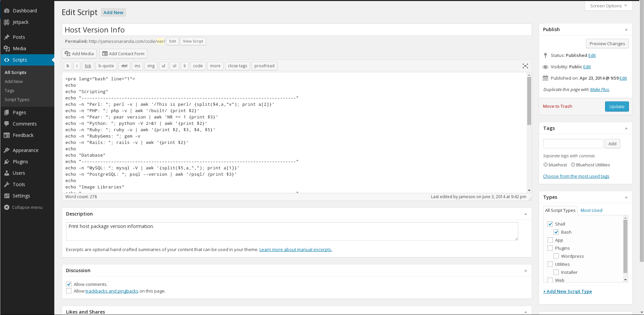Run proofread on the script
The image size is (644, 315).
pos(265,66)
